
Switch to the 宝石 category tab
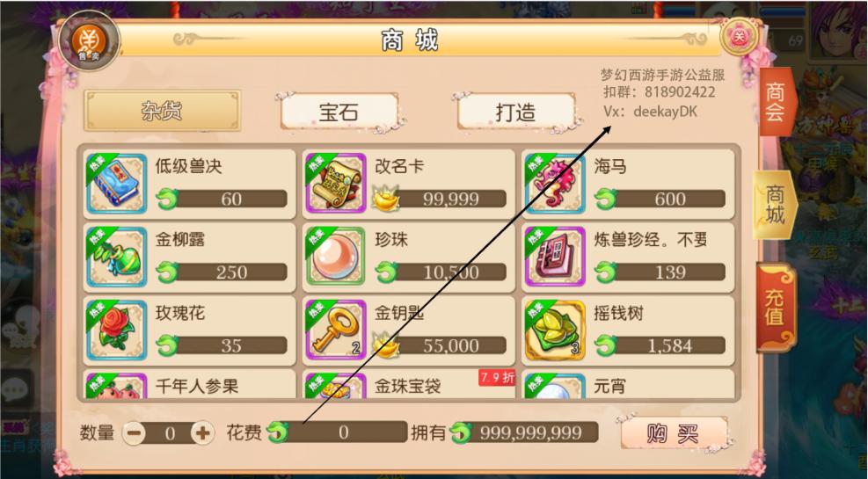pos(339,112)
